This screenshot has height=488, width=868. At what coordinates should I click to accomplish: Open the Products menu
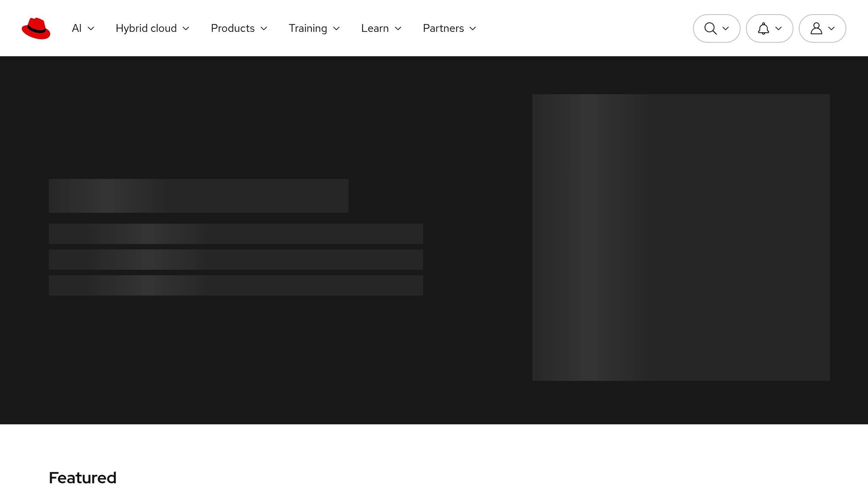point(233,28)
